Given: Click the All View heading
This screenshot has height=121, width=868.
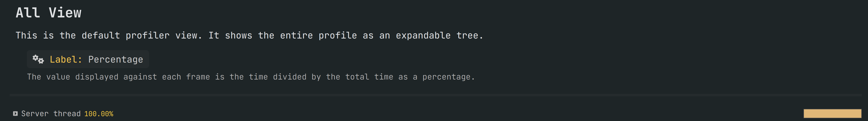Looking at the screenshot, I should [48, 13].
